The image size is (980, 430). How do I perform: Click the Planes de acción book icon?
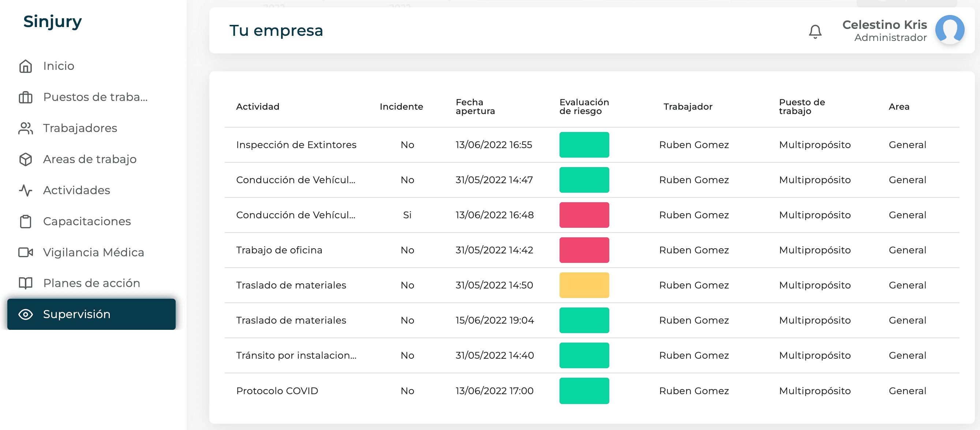tap(26, 283)
